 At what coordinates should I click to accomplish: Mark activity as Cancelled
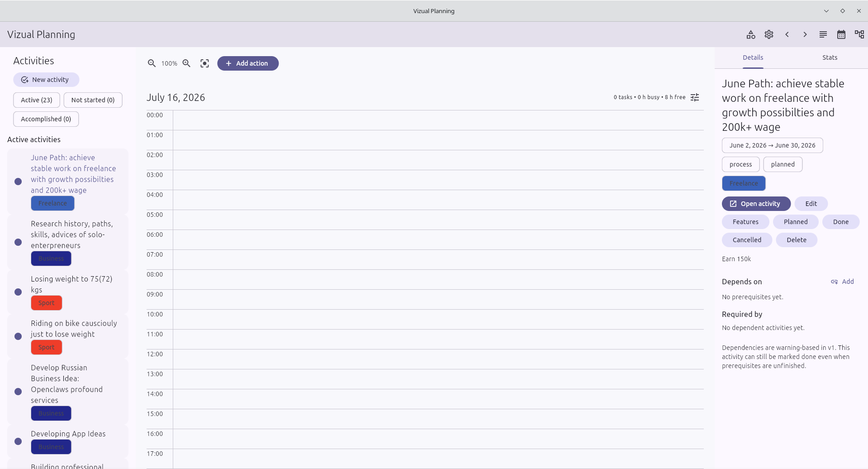pyautogui.click(x=747, y=240)
